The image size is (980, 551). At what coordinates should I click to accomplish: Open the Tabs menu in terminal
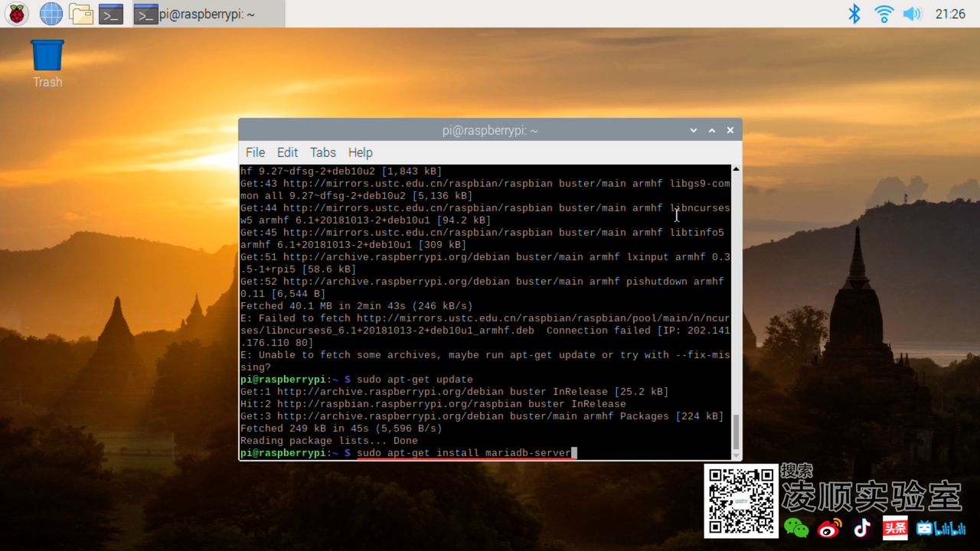click(x=322, y=152)
